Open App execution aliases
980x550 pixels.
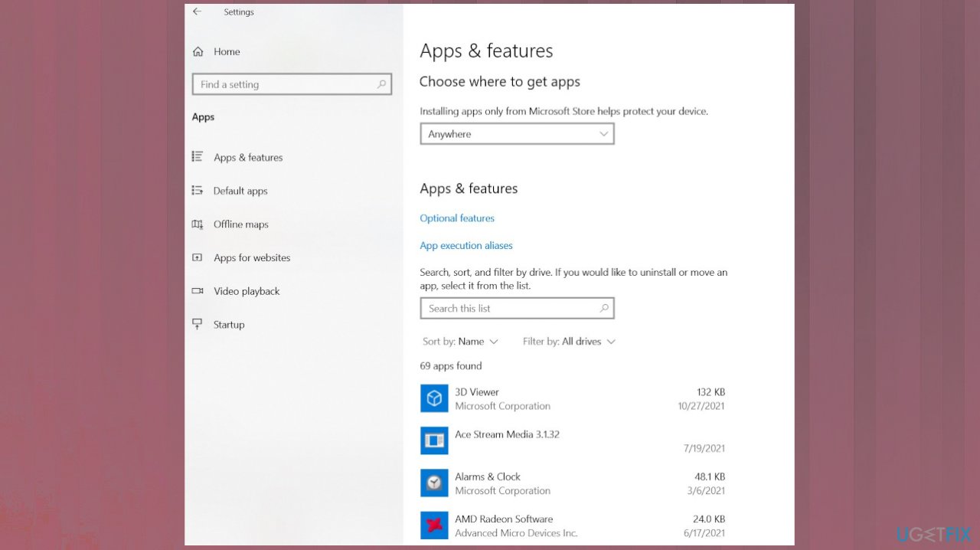[466, 245]
